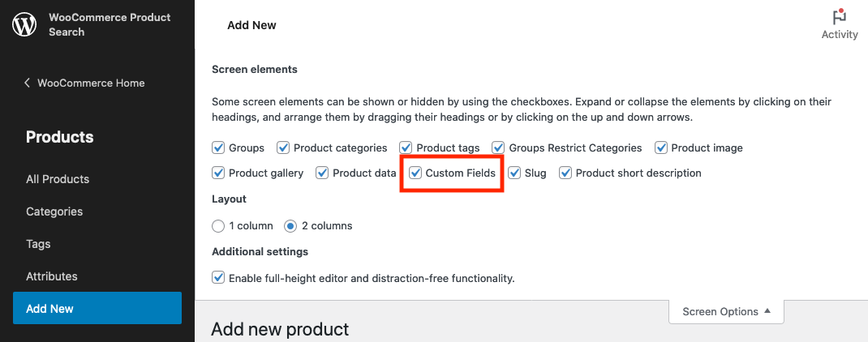Uncheck the Custom Fields checkbox
The image size is (868, 342).
[x=415, y=173]
